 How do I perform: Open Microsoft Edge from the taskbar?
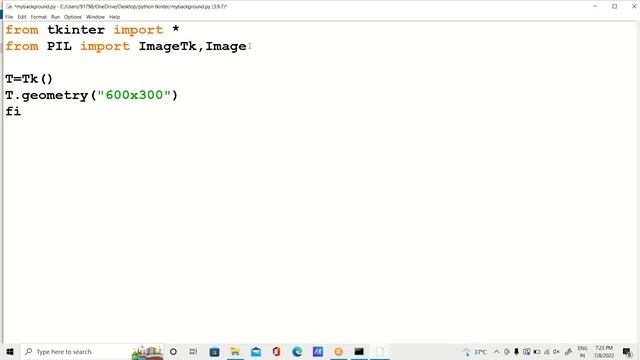click(297, 351)
